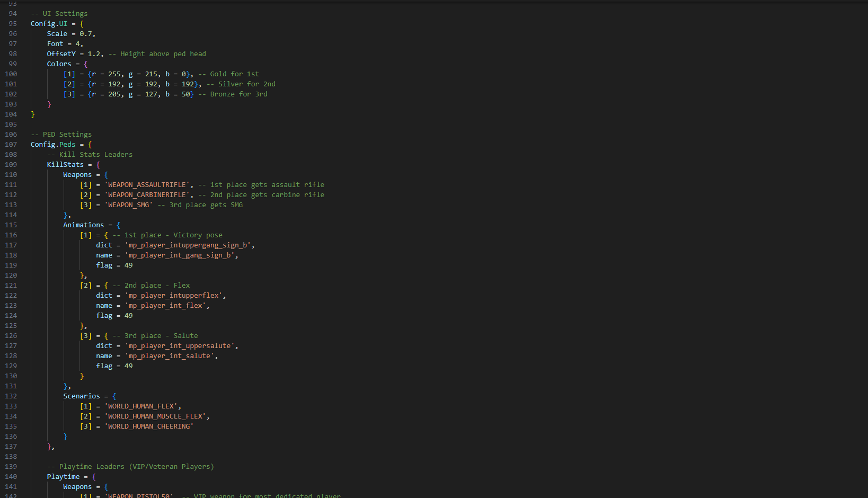Click 'Config.Peds' on line 107
Image resolution: width=868 pixels, height=498 pixels.
click(53, 145)
